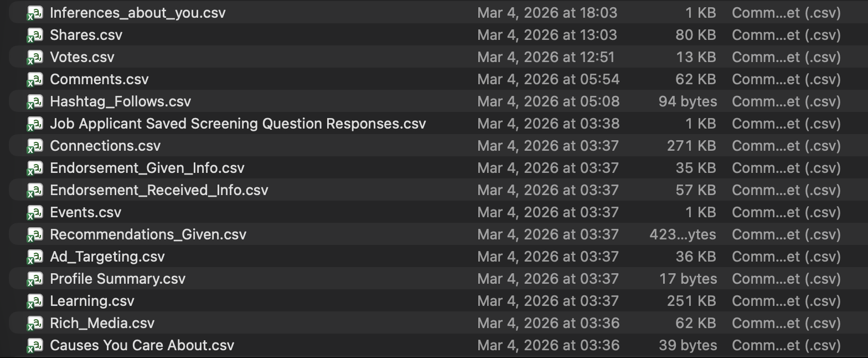Screen dimensions: 868x358
Task: Click the Excel icon for Ad_Targeting.csv
Action: coord(35,256)
